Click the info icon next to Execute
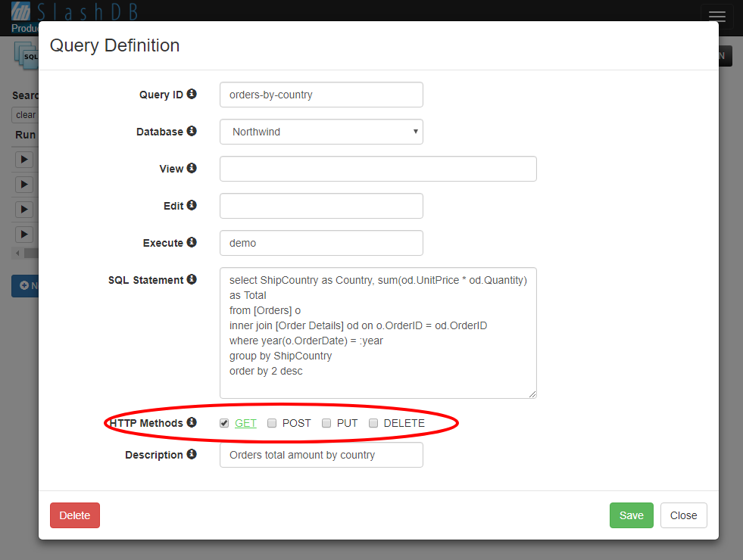This screenshot has height=560, width=743. pyautogui.click(x=192, y=242)
